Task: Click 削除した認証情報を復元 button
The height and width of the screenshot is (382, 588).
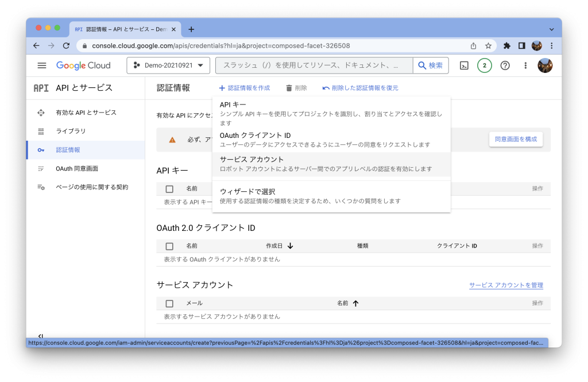Action: pyautogui.click(x=361, y=88)
